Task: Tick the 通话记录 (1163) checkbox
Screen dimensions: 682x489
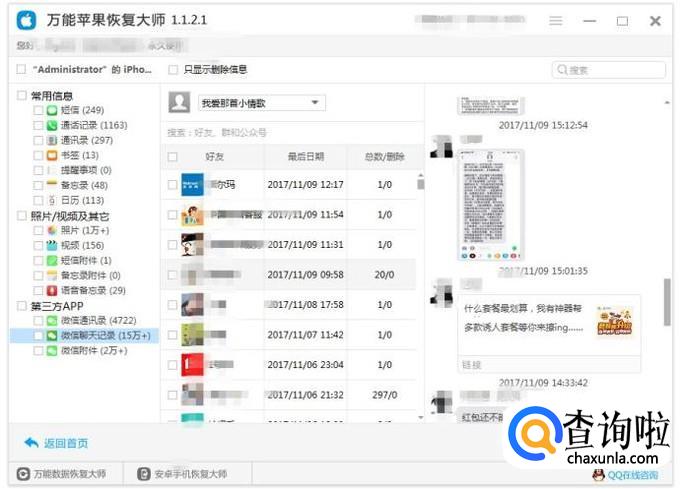Action: click(x=38, y=125)
